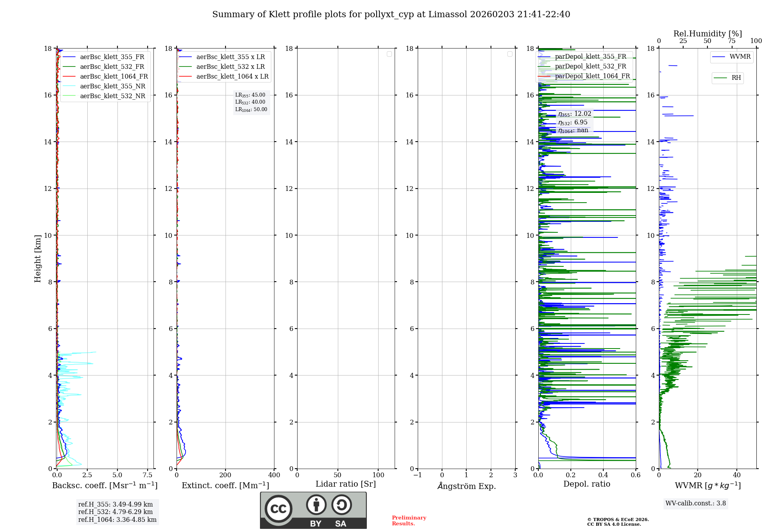Click the WVMR legend label
The image size is (783, 532).
click(740, 57)
